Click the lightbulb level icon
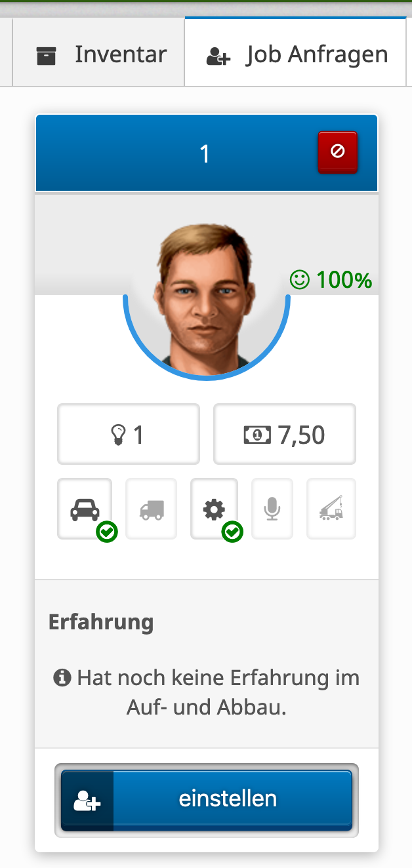The image size is (412, 868). click(x=118, y=435)
